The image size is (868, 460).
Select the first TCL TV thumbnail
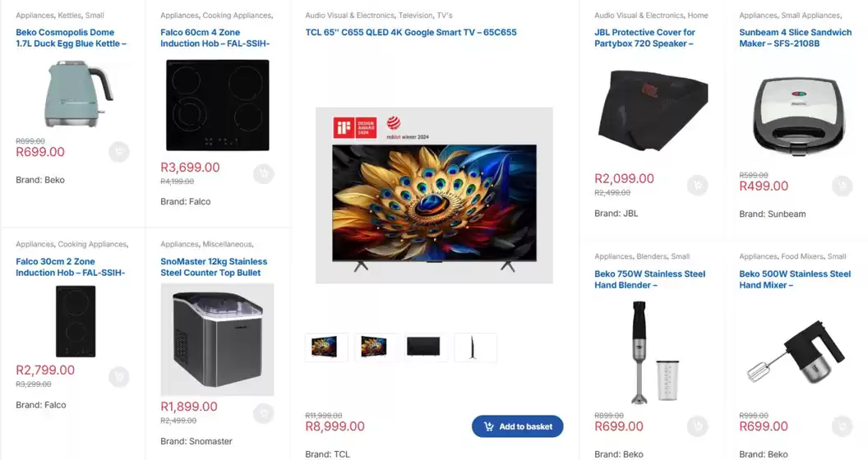point(326,347)
